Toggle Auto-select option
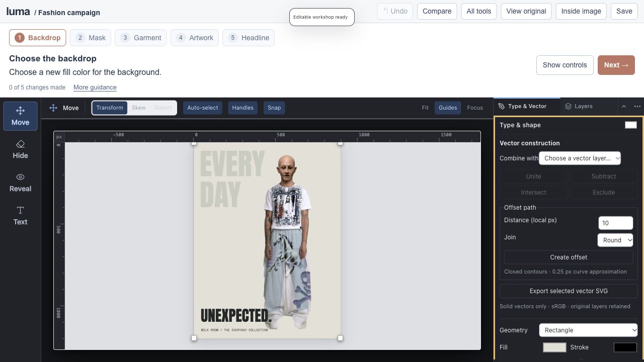 point(203,108)
